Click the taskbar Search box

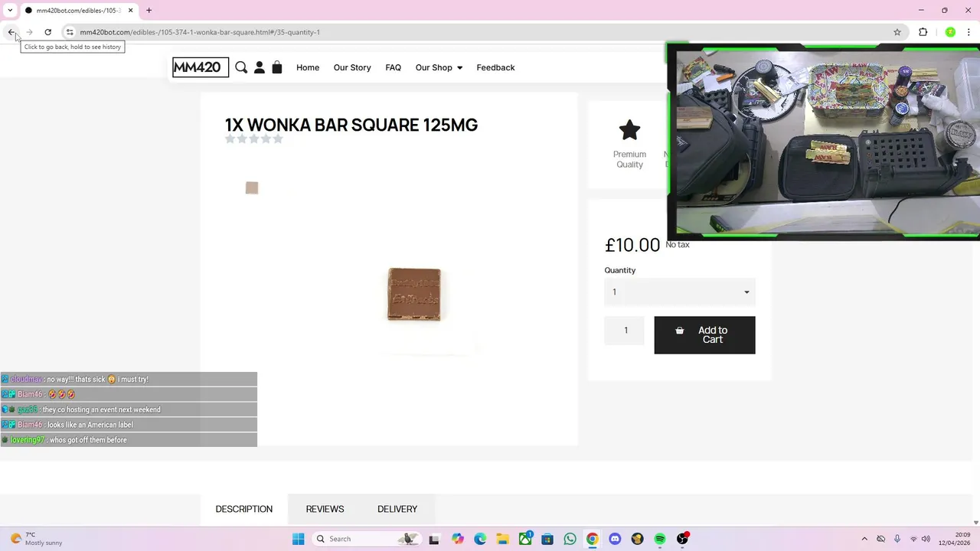pos(366,539)
